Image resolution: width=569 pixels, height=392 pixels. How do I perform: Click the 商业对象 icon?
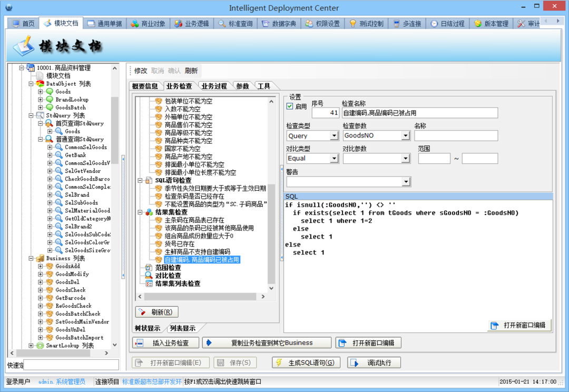pos(135,24)
